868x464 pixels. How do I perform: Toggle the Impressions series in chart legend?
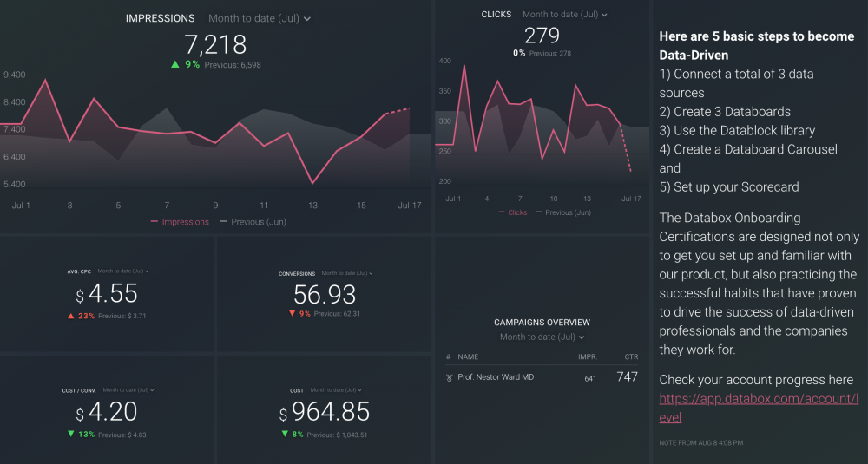point(180,222)
